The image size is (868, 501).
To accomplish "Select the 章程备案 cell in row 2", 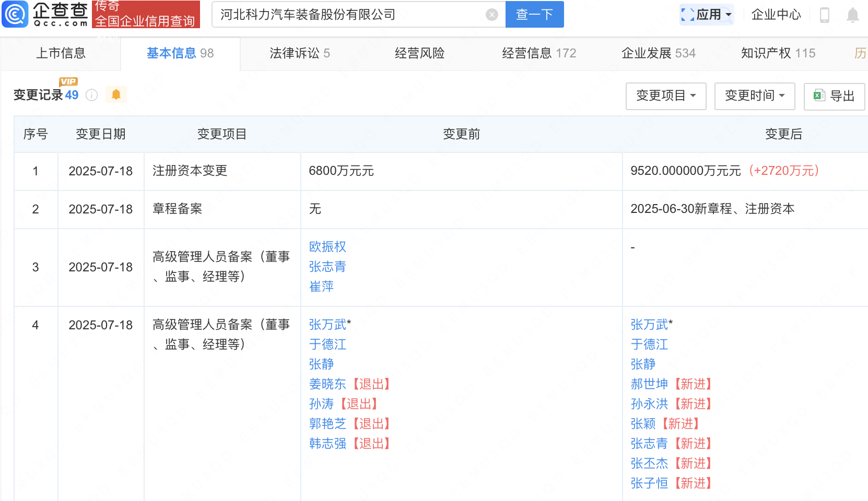I will pyautogui.click(x=222, y=209).
